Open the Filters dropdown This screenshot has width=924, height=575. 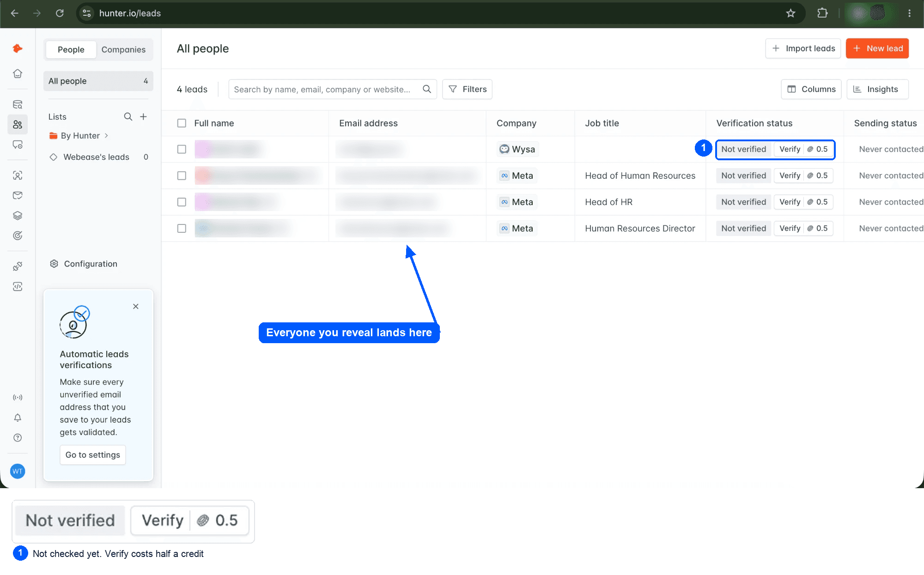click(467, 89)
